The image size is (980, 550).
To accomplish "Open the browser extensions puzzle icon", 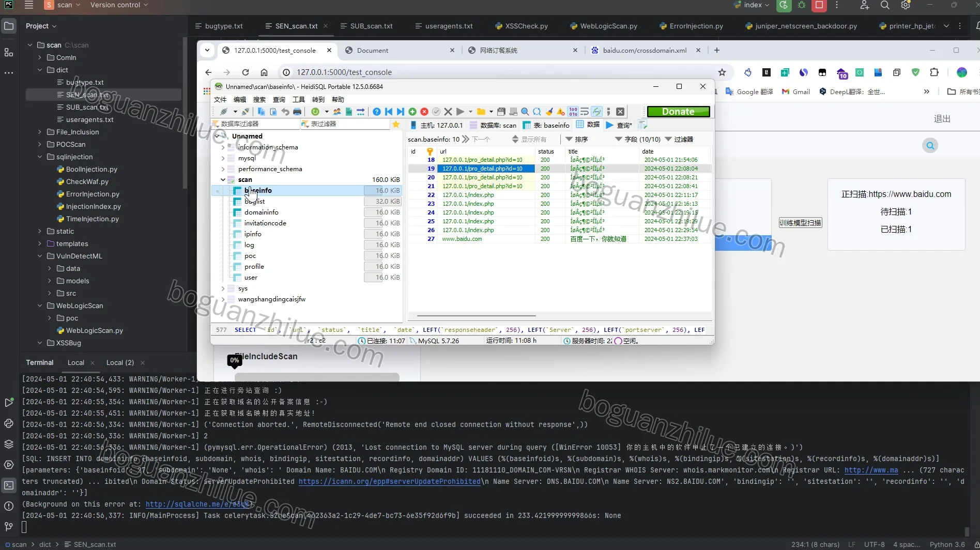I will (934, 72).
